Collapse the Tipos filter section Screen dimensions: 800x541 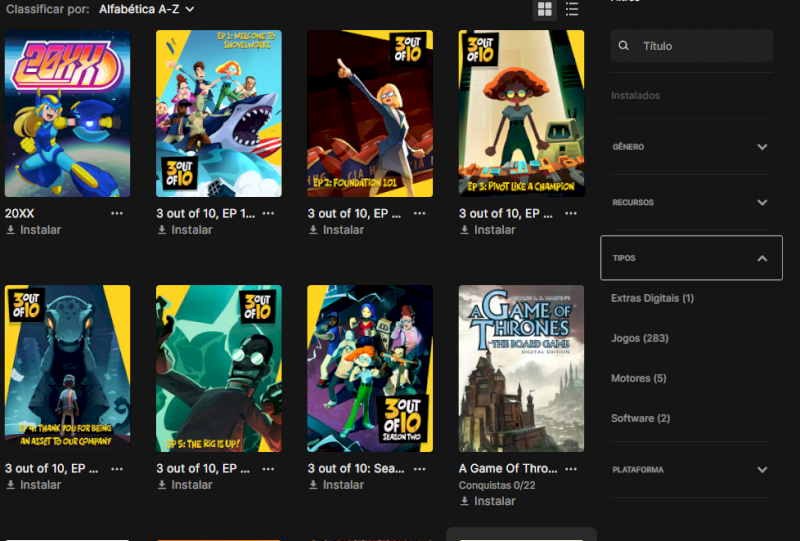tap(762, 258)
